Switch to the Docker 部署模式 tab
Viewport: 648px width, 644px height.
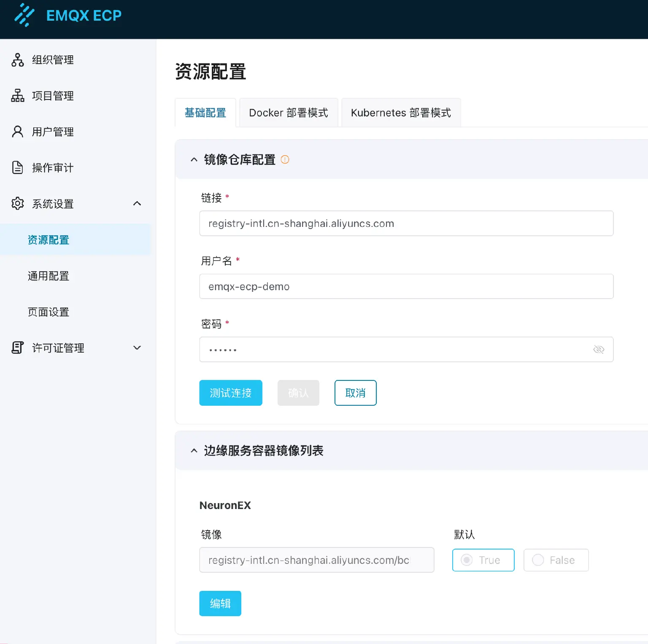289,113
